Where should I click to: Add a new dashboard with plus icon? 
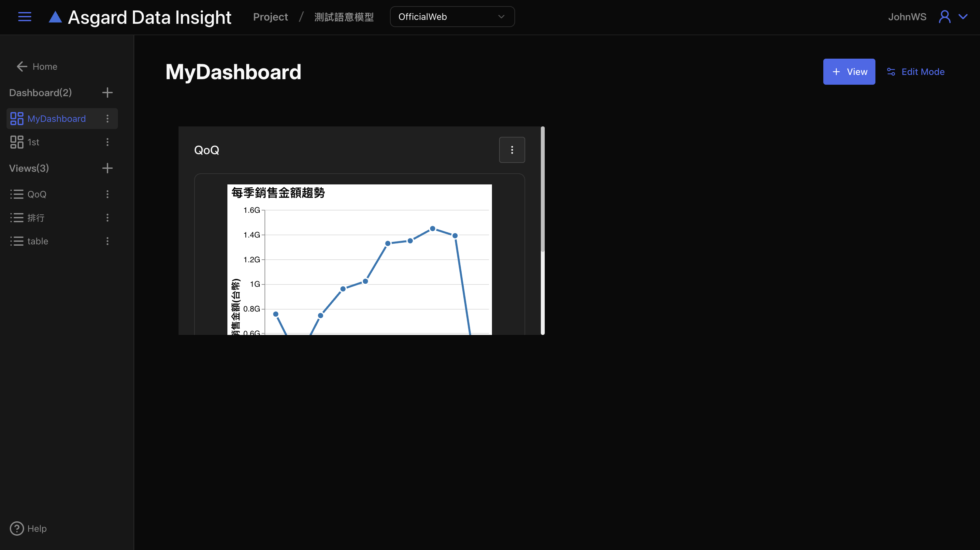pos(107,93)
